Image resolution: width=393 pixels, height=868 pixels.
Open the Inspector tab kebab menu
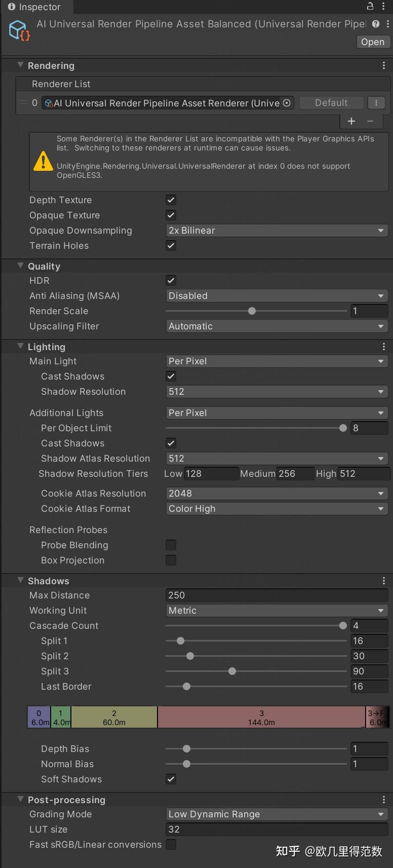click(383, 7)
